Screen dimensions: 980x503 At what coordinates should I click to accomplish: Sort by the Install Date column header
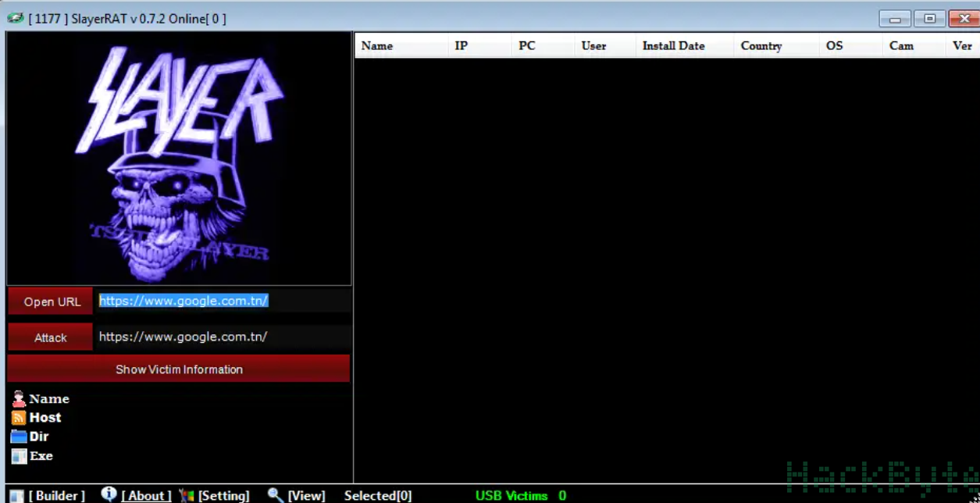coord(685,45)
